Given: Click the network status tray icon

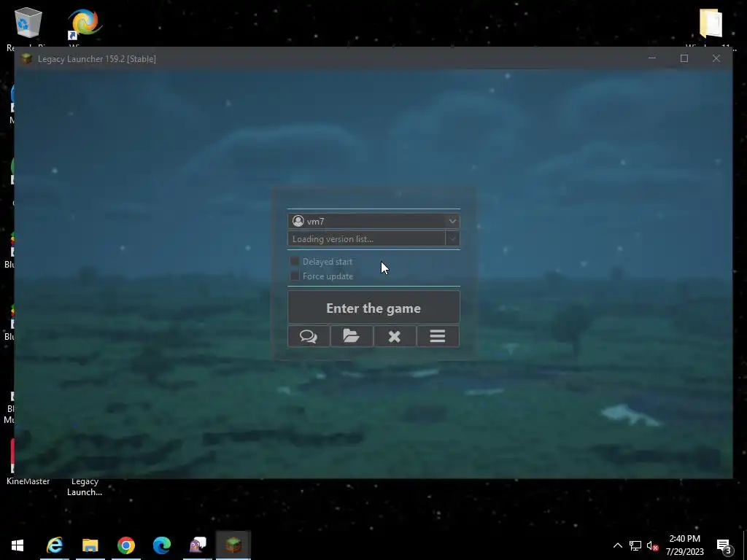Looking at the screenshot, I should click(635, 545).
